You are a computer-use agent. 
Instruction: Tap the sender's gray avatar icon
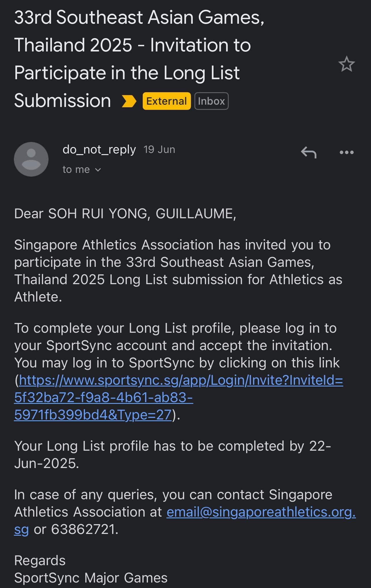pos(31,159)
